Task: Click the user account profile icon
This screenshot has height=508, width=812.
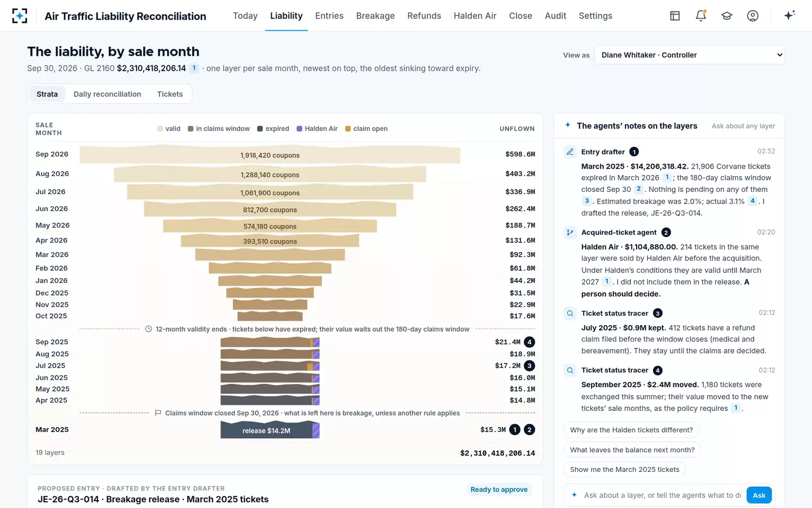Action: click(753, 16)
